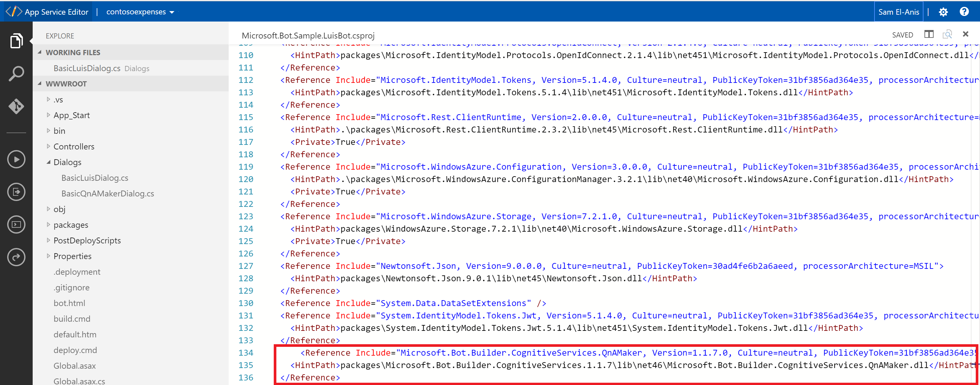Expand the obj folder
Image resolution: width=980 pixels, height=385 pixels.
pos(48,209)
